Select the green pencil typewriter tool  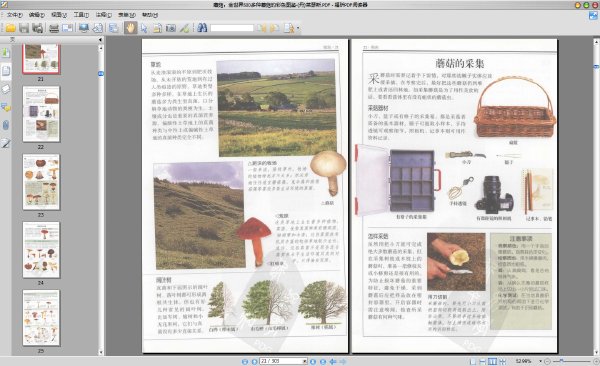184,28
